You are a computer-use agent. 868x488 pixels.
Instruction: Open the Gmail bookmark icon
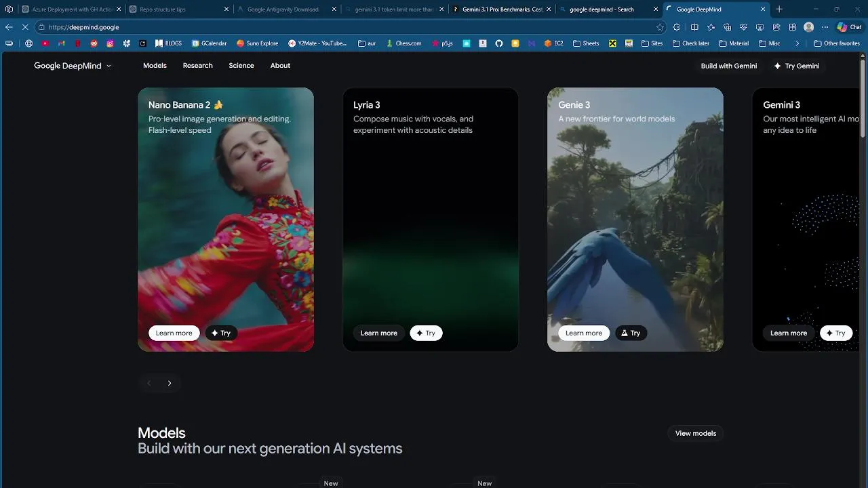(61, 43)
